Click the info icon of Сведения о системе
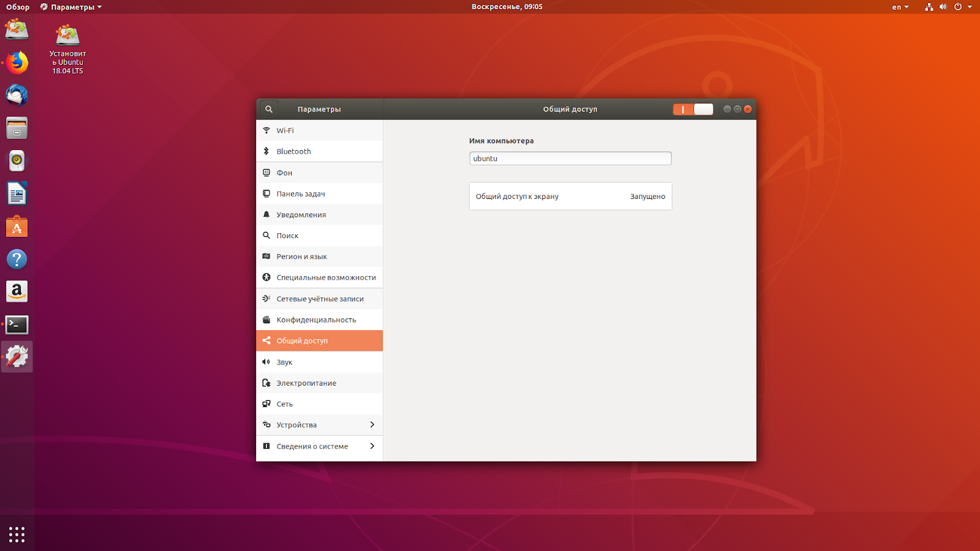The width and height of the screenshot is (980, 551). point(266,446)
